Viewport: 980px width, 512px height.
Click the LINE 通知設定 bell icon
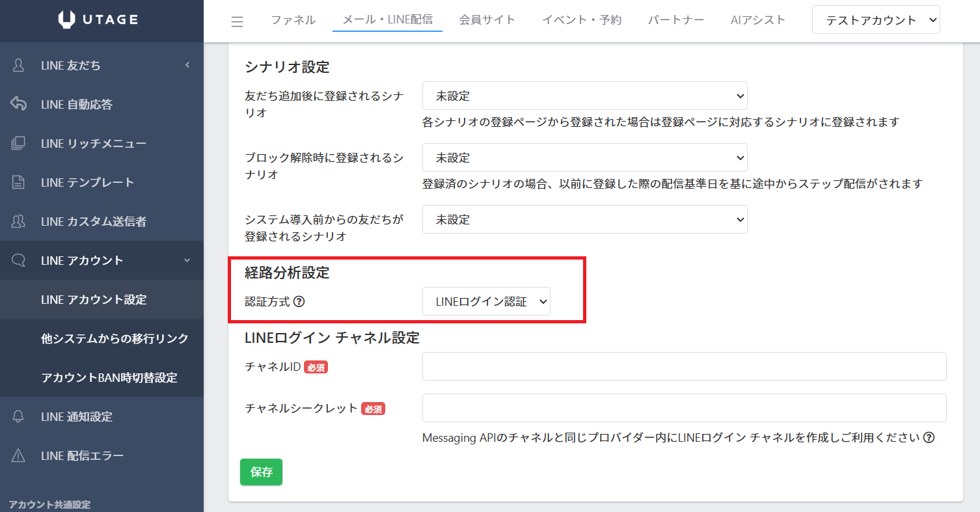[x=19, y=417]
